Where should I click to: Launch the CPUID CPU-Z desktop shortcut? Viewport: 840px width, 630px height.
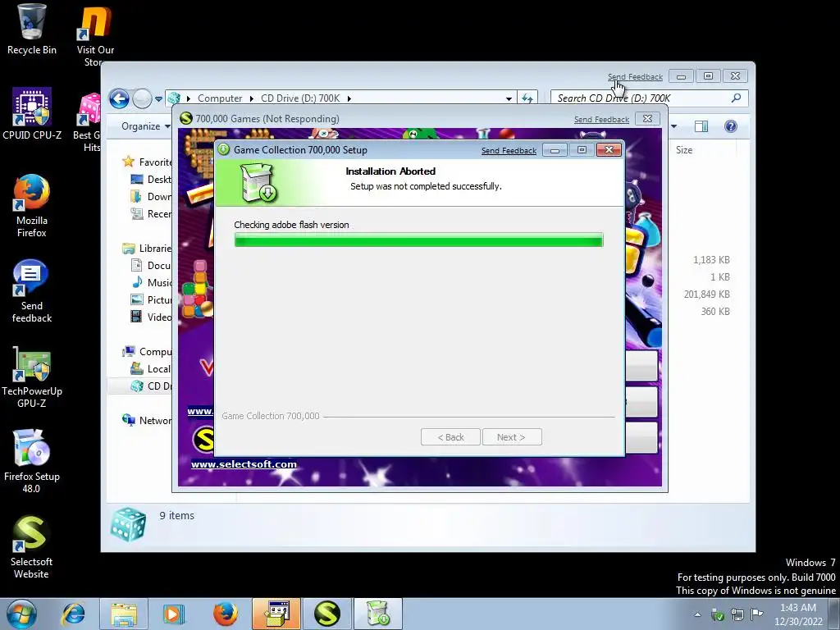32,114
